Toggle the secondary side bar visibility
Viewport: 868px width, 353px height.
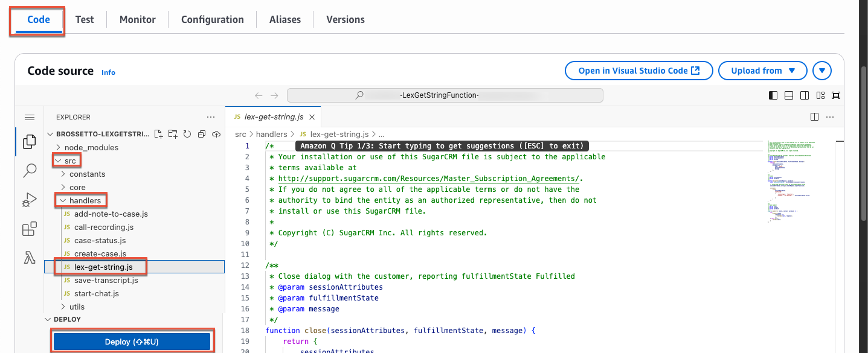tap(805, 95)
